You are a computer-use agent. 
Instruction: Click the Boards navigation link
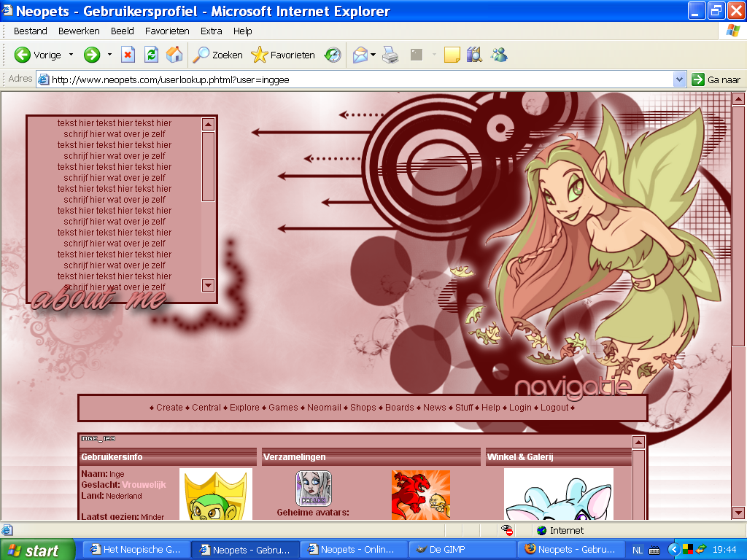pyautogui.click(x=399, y=407)
